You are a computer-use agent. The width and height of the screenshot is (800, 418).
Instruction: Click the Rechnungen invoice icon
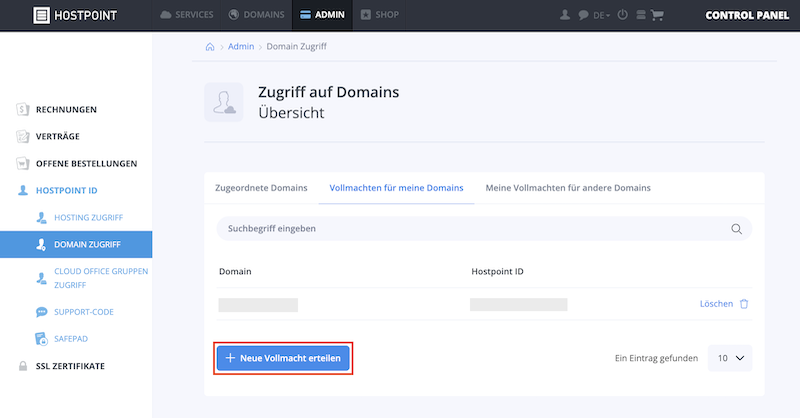pyautogui.click(x=22, y=109)
